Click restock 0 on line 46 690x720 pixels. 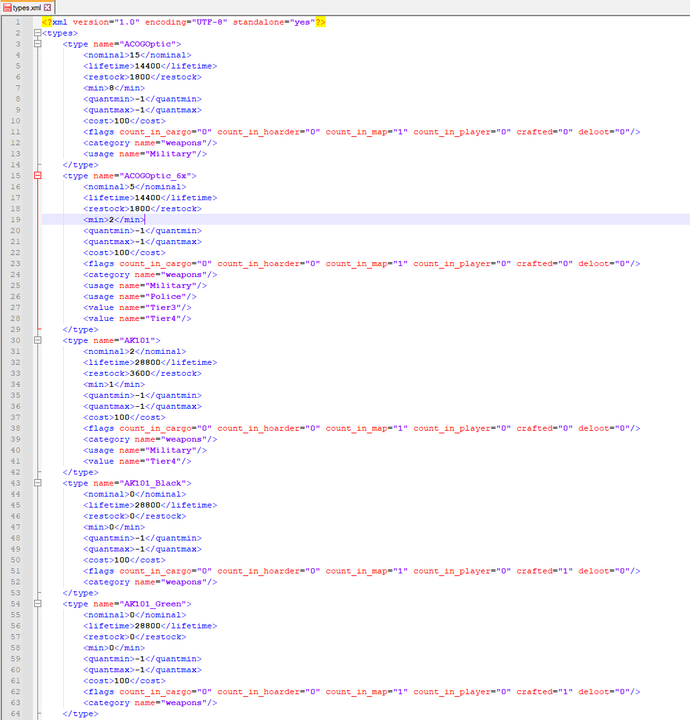pyautogui.click(x=135, y=516)
